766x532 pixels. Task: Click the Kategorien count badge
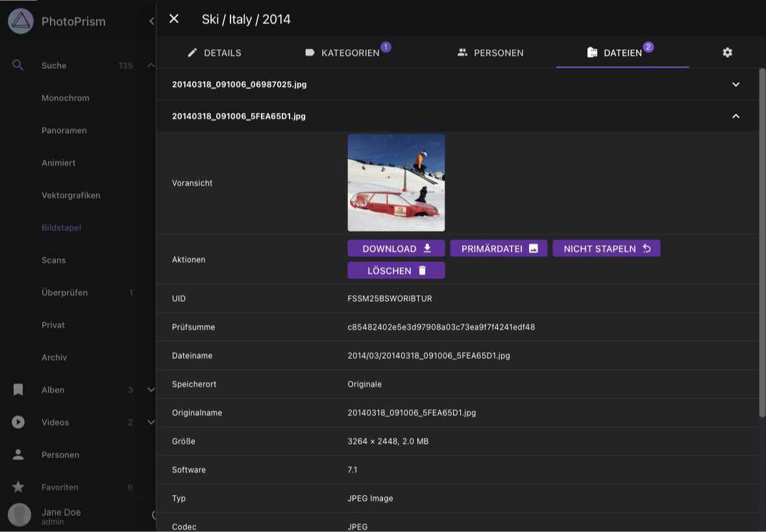click(x=386, y=47)
